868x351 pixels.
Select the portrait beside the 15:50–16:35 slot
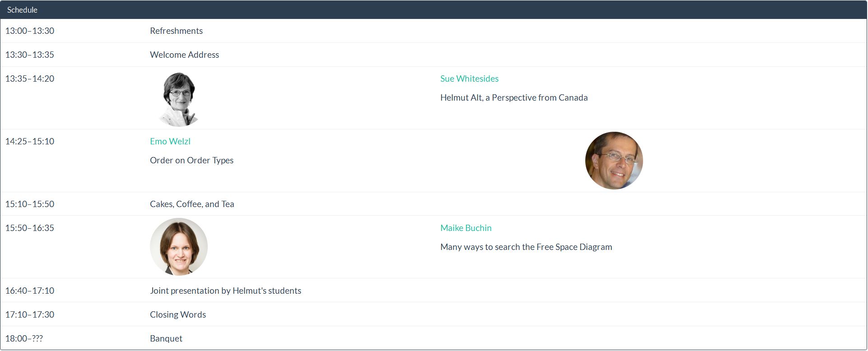click(x=179, y=247)
